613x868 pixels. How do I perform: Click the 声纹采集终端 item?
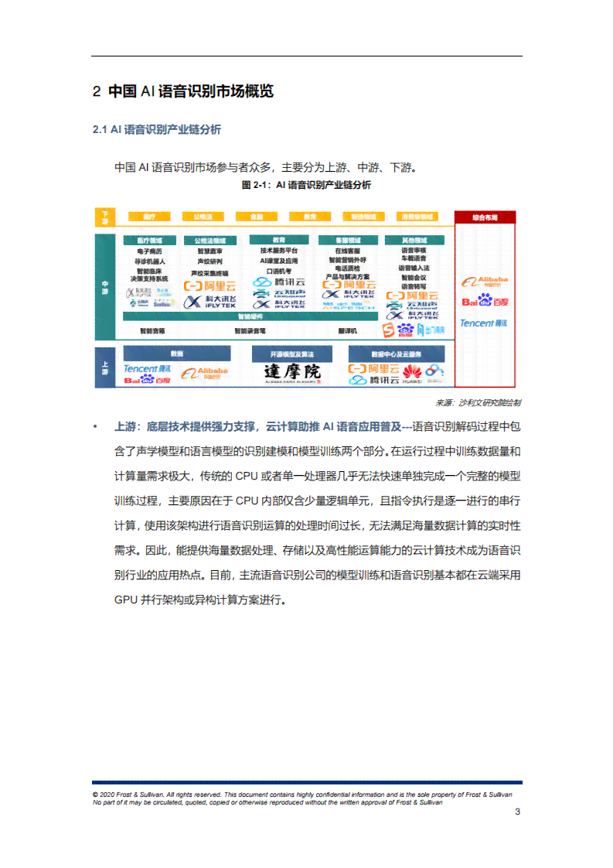209,273
